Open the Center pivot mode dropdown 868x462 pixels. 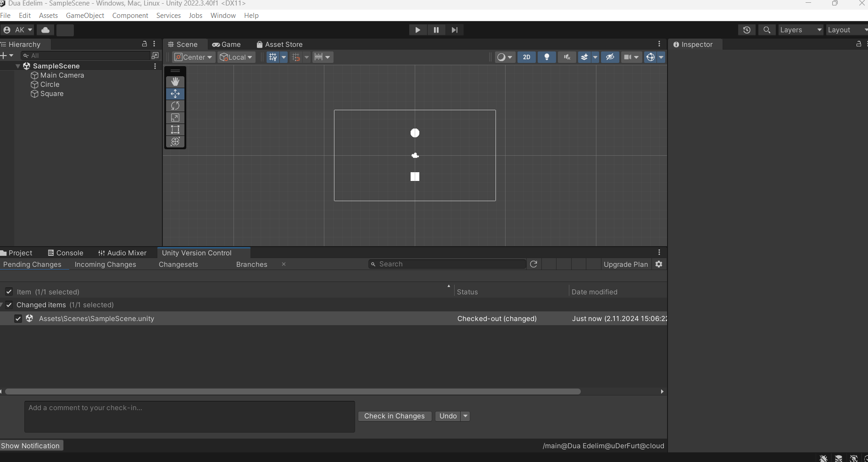coord(194,57)
